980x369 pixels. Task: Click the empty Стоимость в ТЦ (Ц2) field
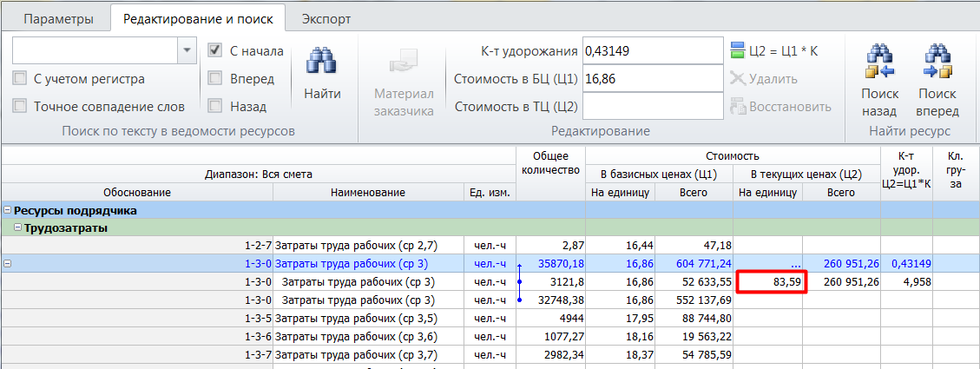click(653, 106)
